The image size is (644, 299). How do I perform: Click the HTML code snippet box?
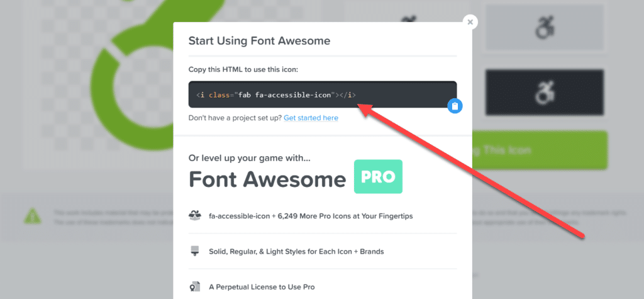coord(323,94)
